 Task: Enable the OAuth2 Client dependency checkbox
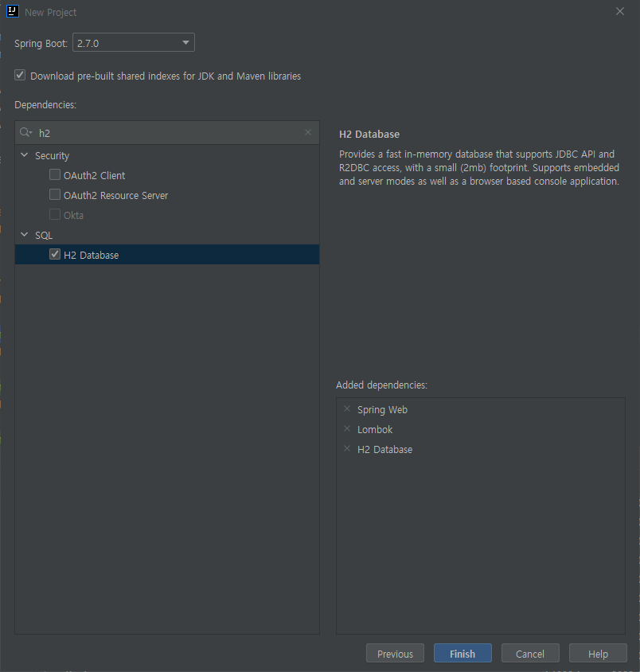[55, 175]
